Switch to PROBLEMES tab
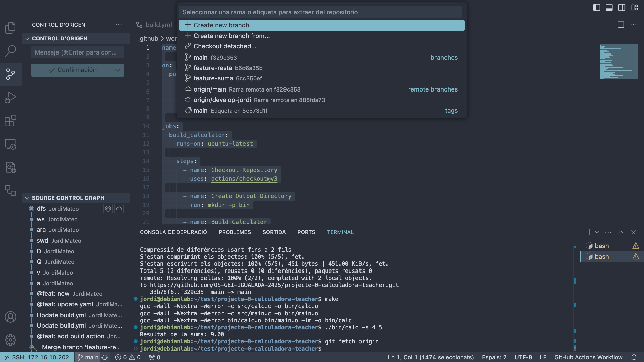The height and width of the screenshot is (362, 644). tap(235, 232)
